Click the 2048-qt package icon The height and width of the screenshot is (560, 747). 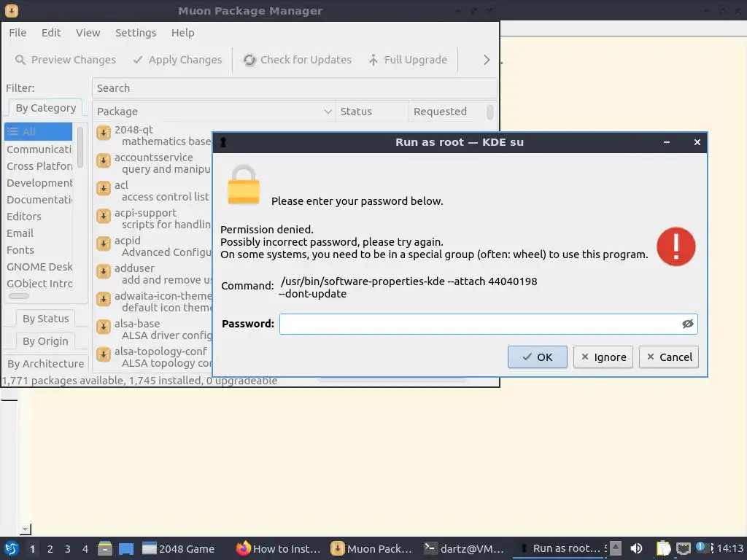pyautogui.click(x=104, y=133)
